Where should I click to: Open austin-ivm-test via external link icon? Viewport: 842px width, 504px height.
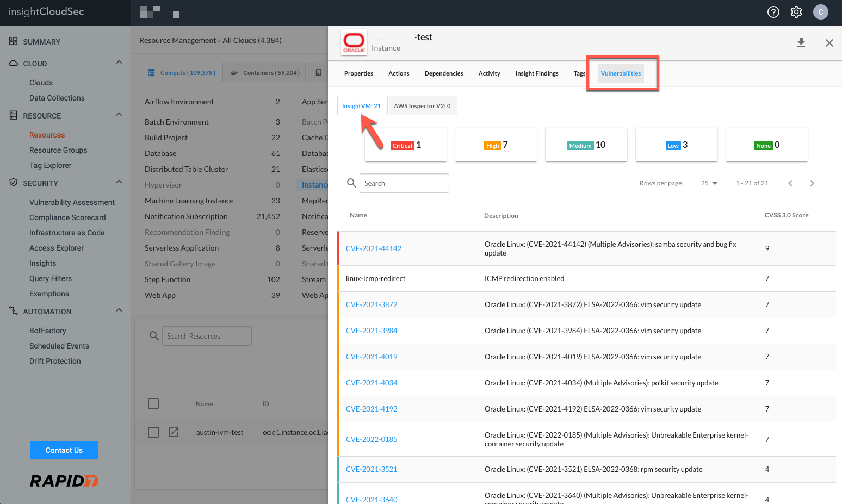coord(174,432)
